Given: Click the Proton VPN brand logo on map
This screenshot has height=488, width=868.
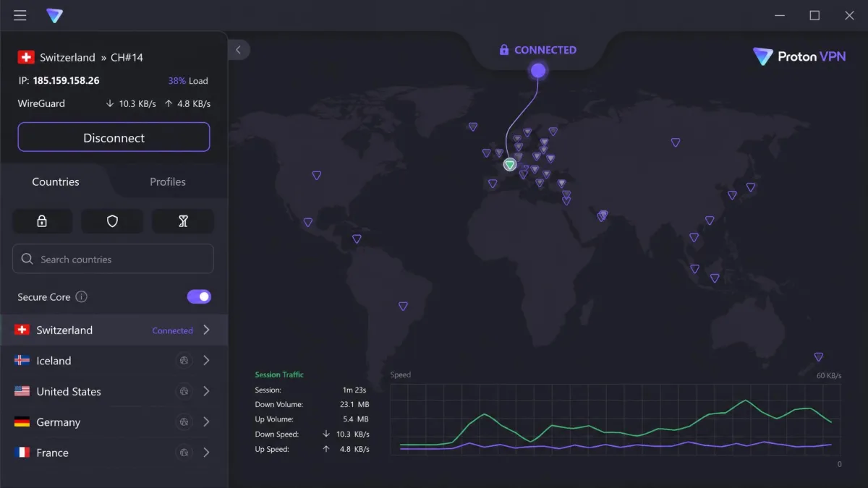Looking at the screenshot, I should coord(799,56).
